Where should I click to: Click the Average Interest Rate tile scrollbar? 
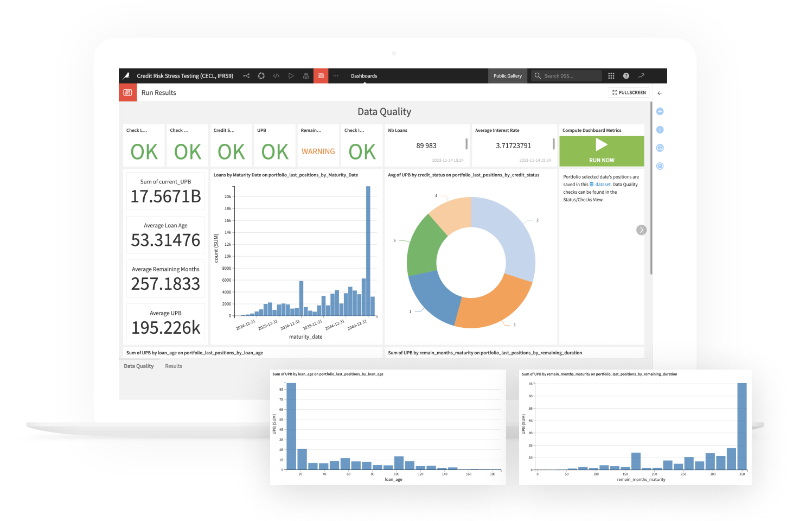(x=553, y=144)
